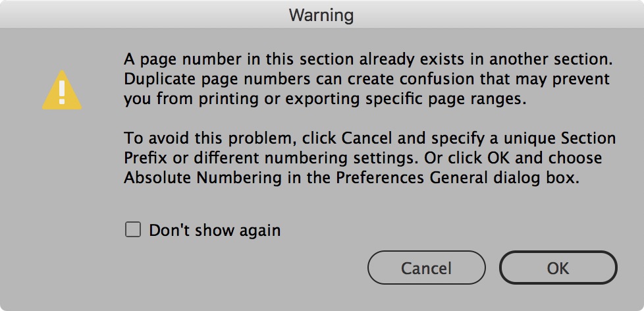Click the empty title bar left of Warning
The height and width of the screenshot is (311, 644).
click(x=132, y=14)
